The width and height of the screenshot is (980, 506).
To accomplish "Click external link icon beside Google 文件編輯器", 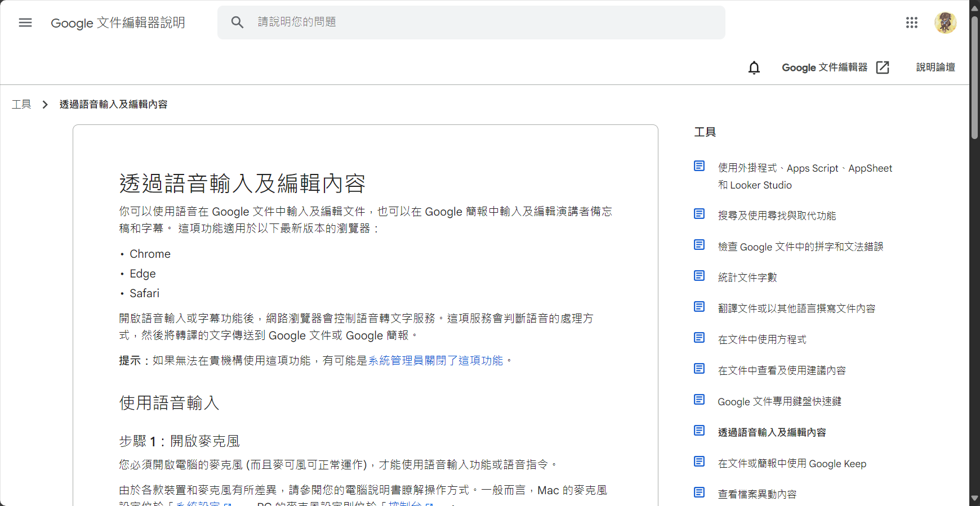I will point(883,68).
